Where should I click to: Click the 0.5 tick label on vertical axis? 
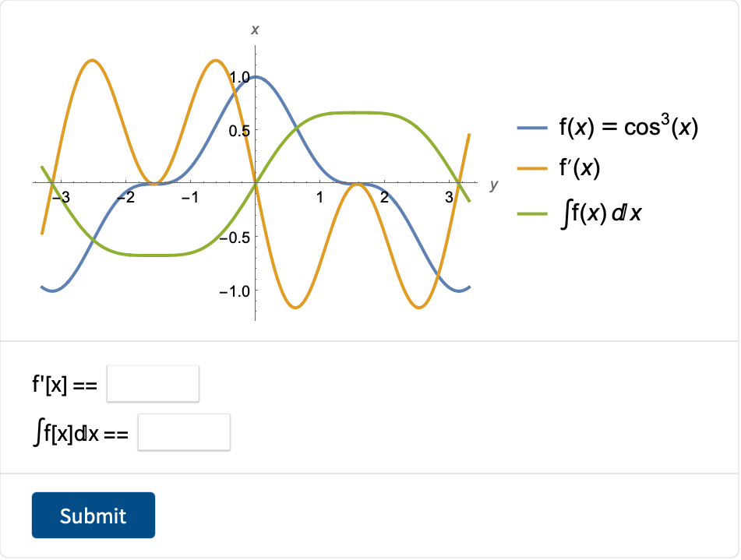(239, 131)
